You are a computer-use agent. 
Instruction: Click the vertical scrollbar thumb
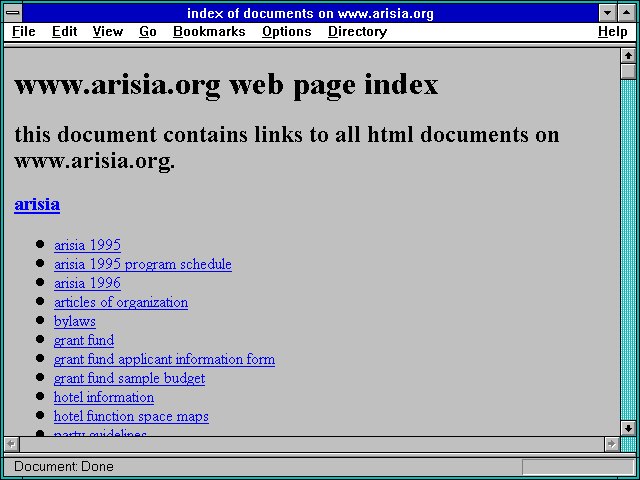tap(628, 71)
